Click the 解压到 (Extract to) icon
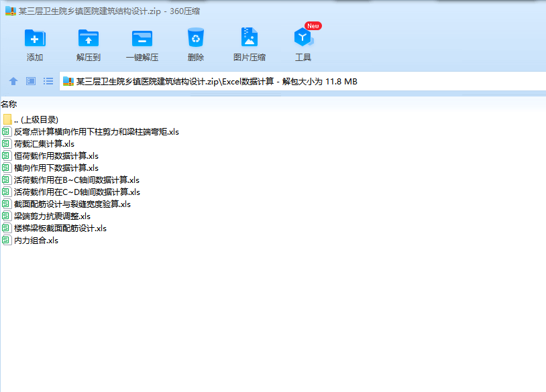 (89, 38)
